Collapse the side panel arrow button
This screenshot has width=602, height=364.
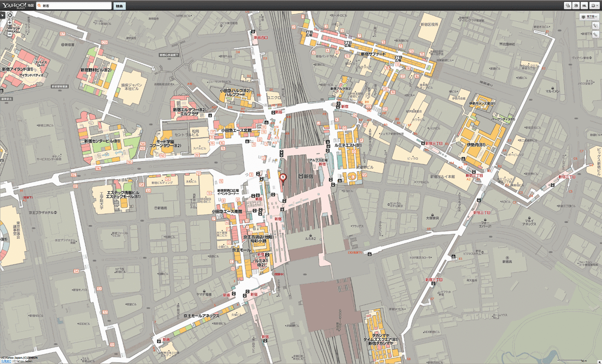tap(3, 15)
